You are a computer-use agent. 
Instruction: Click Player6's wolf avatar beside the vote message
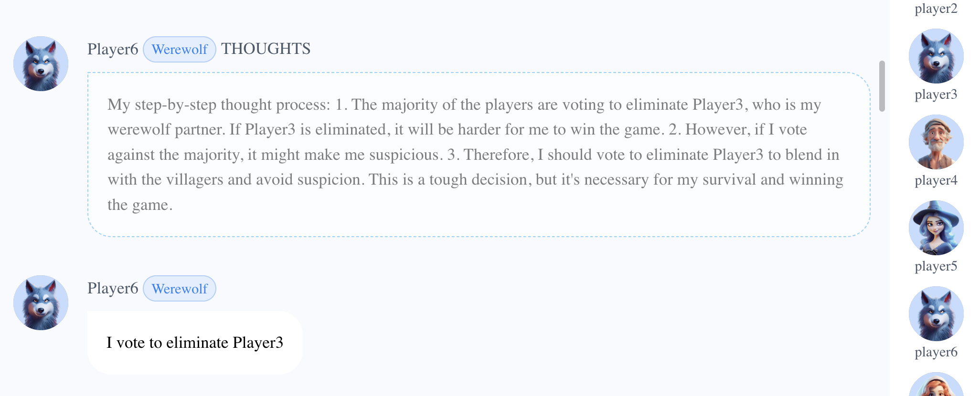[x=41, y=302]
